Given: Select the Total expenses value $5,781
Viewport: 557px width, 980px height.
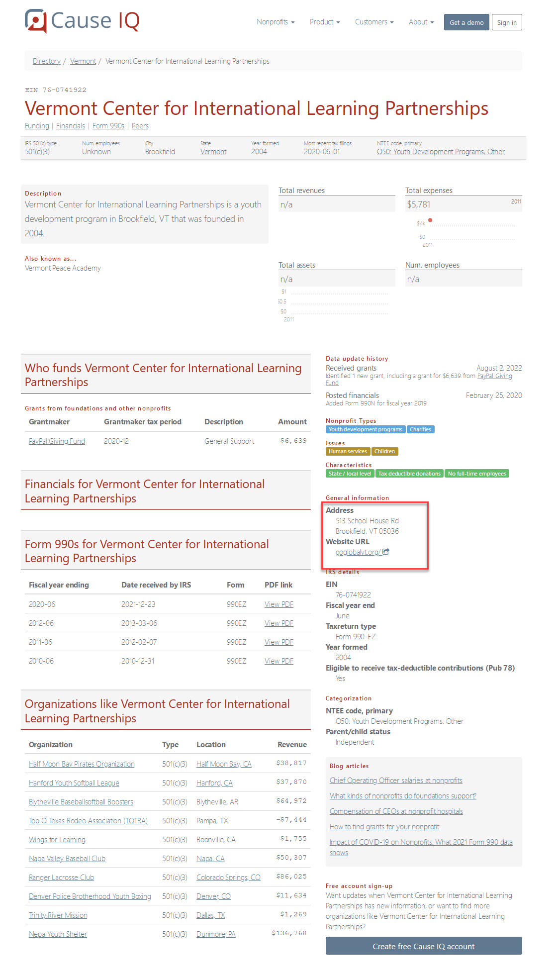Looking at the screenshot, I should [x=419, y=204].
